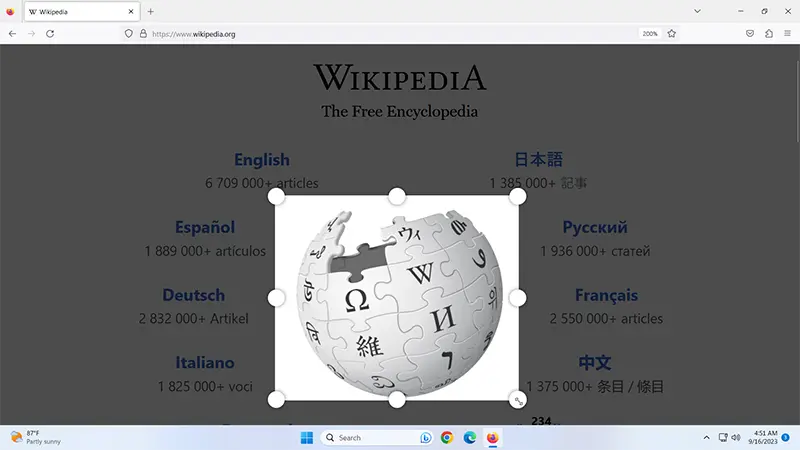
Task: Click the right-middle selection handle
Action: pos(517,298)
